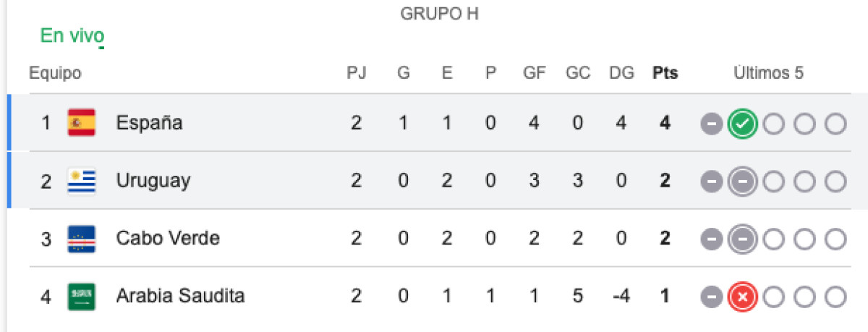The height and width of the screenshot is (332, 868).
Task: Click the Saudi Arabia flag icon
Action: [x=81, y=296]
